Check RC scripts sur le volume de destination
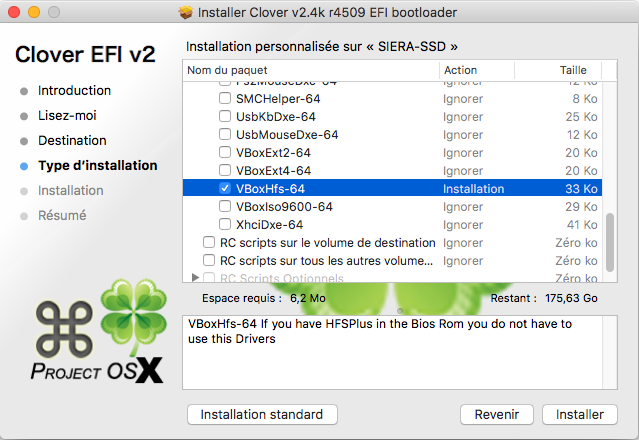Screen dimensions: 639x440 click(x=209, y=242)
